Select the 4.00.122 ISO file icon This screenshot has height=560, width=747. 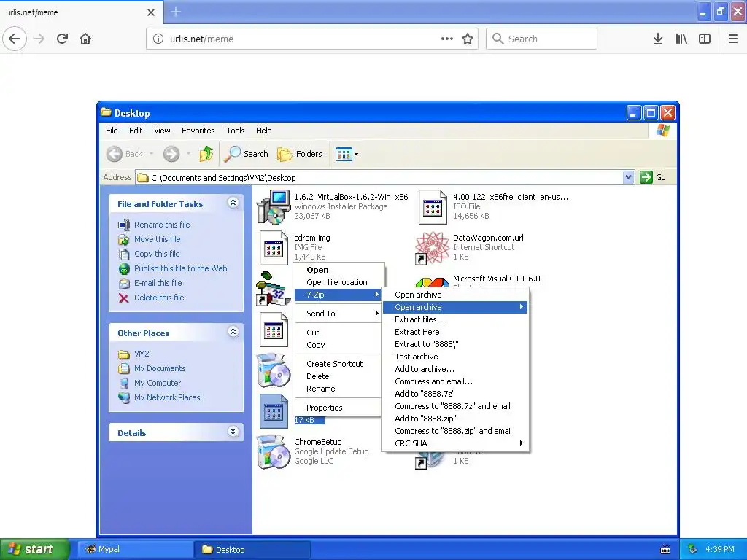[433, 206]
